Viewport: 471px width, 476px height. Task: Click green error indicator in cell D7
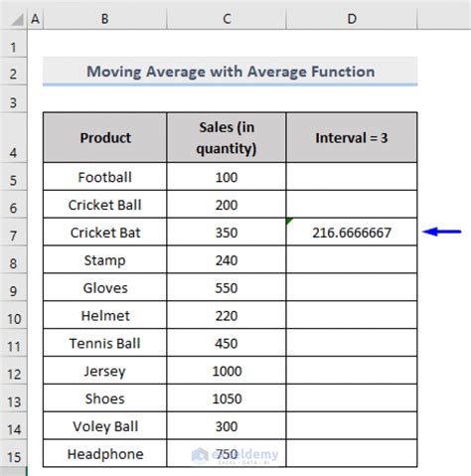289,221
